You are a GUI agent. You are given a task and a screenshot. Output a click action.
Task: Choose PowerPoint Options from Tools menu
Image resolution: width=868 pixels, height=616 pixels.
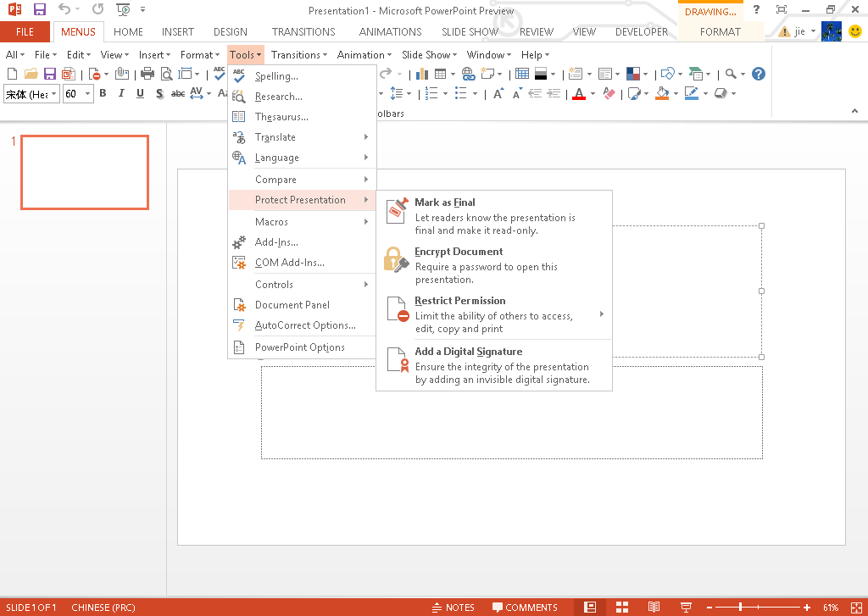302,347
